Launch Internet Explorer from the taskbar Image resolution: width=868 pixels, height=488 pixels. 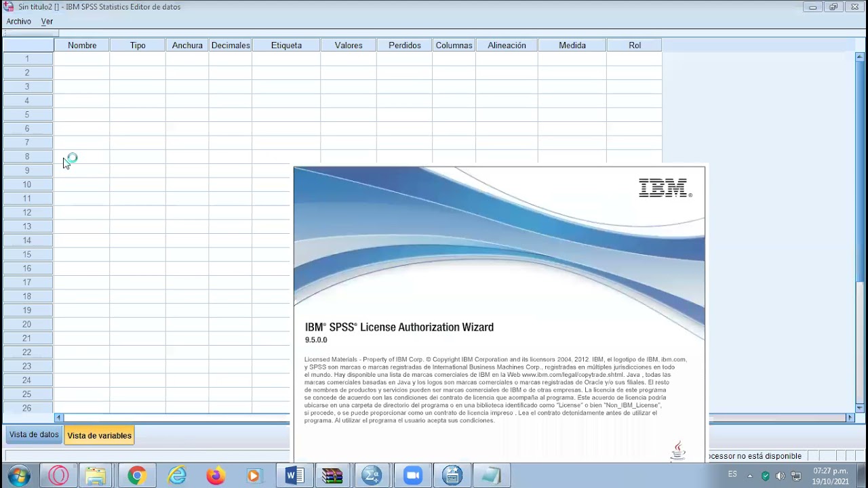pyautogui.click(x=177, y=476)
